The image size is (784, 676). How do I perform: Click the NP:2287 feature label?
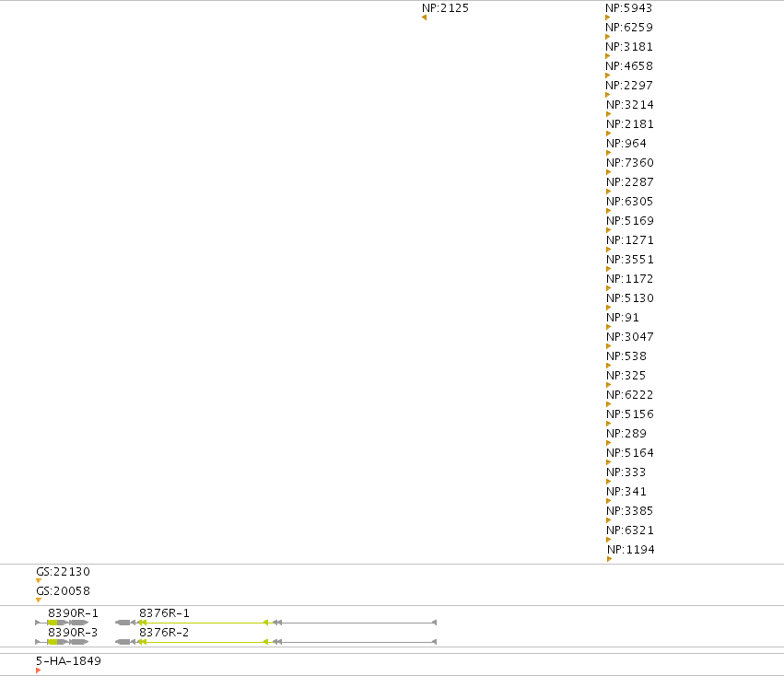tap(630, 182)
